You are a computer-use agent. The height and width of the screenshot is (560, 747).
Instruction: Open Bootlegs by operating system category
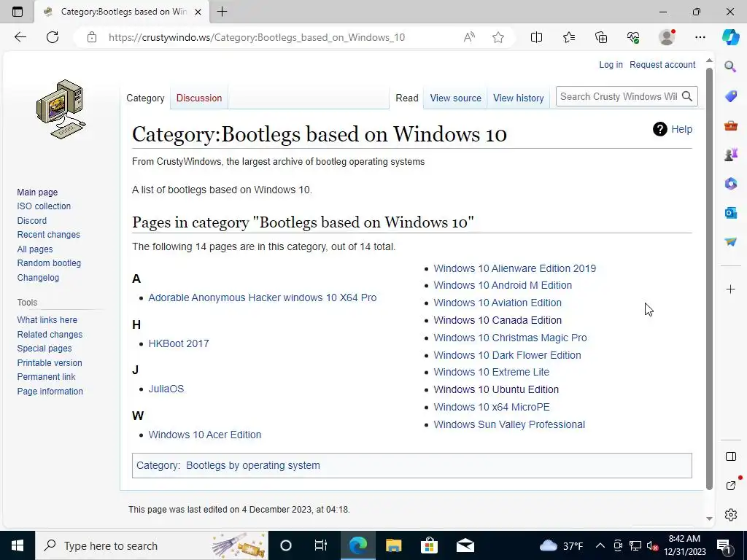click(253, 465)
